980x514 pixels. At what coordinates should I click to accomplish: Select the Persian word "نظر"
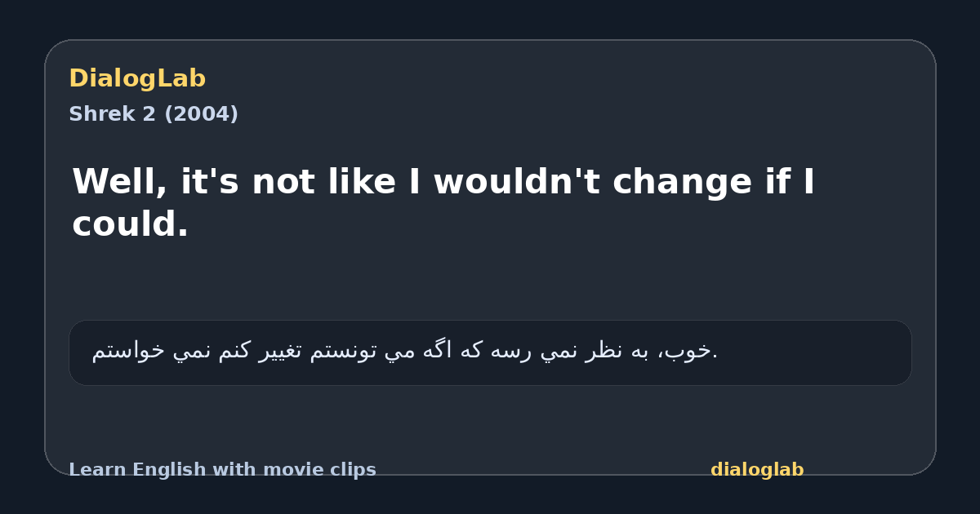(611, 352)
